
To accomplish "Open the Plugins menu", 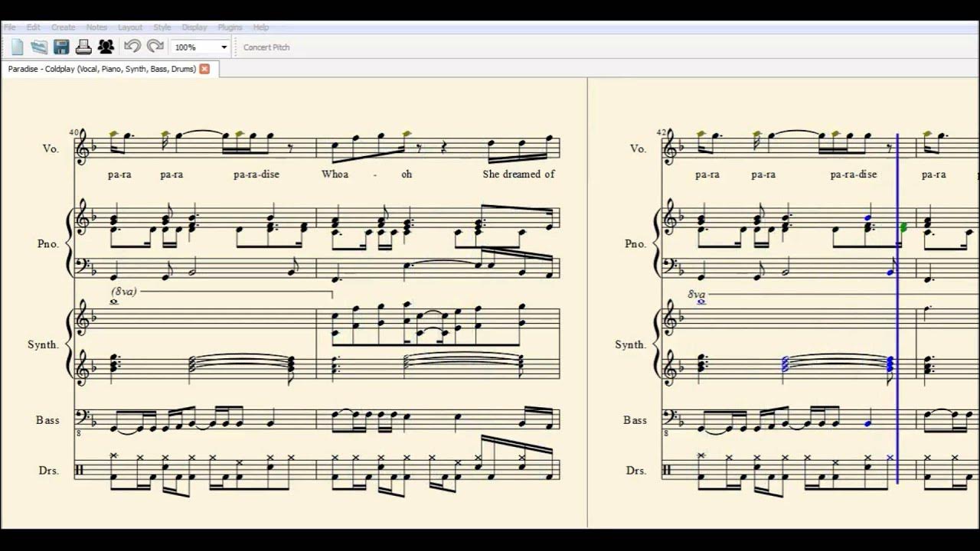I will coord(230,28).
